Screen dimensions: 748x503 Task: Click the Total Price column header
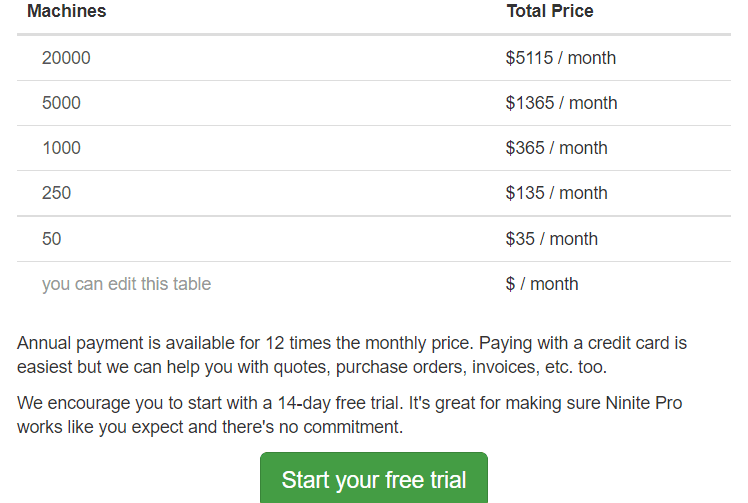coord(550,11)
